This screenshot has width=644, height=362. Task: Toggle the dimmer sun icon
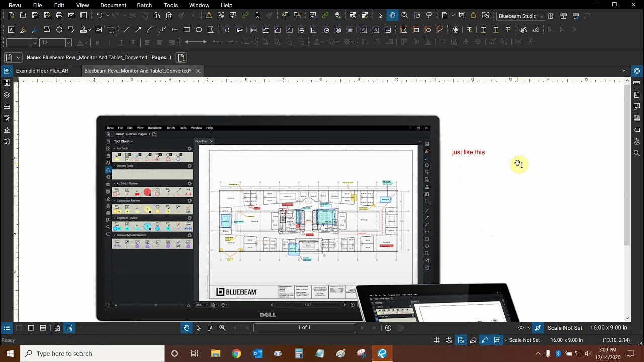pyautogui.click(x=521, y=328)
